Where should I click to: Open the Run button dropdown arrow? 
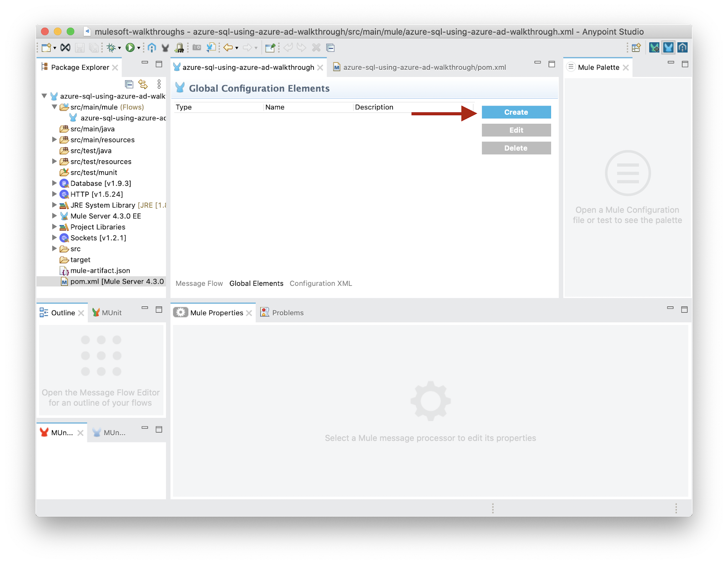[139, 48]
